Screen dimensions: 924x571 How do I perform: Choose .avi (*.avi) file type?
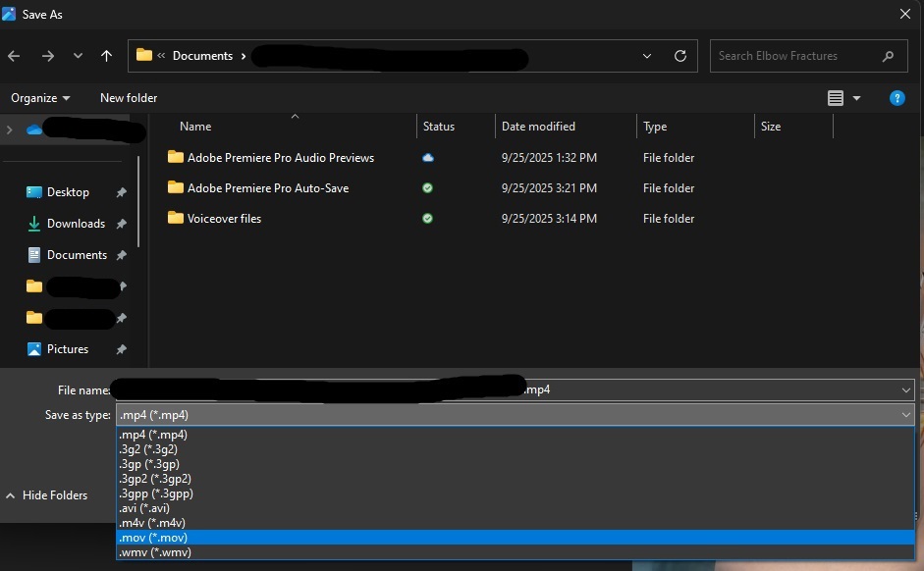(x=516, y=508)
